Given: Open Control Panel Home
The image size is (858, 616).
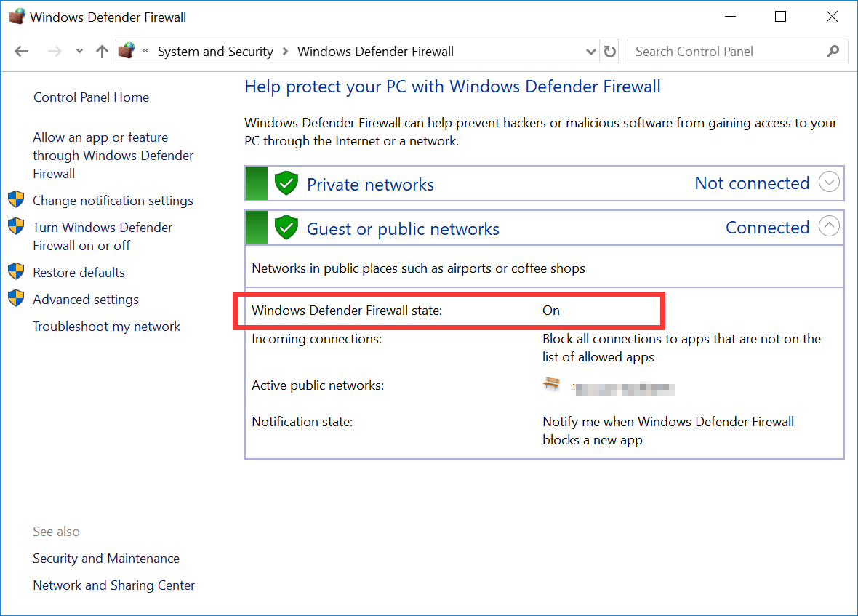Looking at the screenshot, I should (91, 97).
